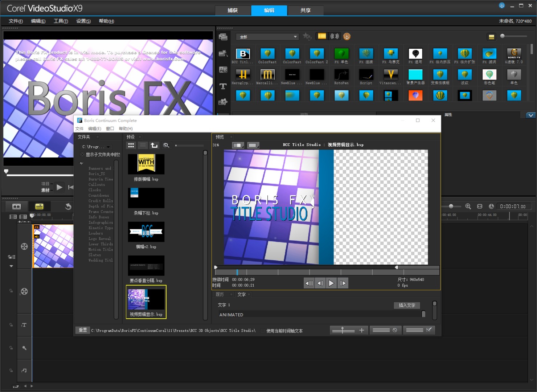Switch to the 捕获 tab
Screen dimensions: 537x392
point(233,10)
